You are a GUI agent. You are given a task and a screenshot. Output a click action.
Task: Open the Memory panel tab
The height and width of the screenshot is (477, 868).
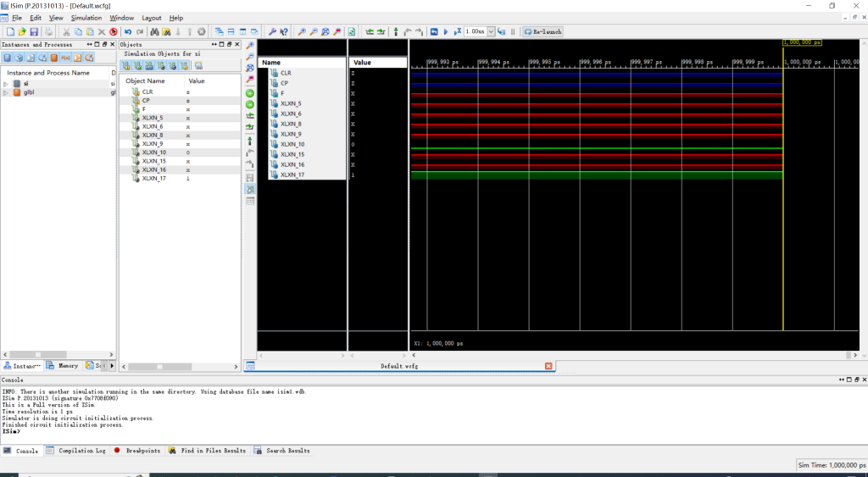coord(63,366)
